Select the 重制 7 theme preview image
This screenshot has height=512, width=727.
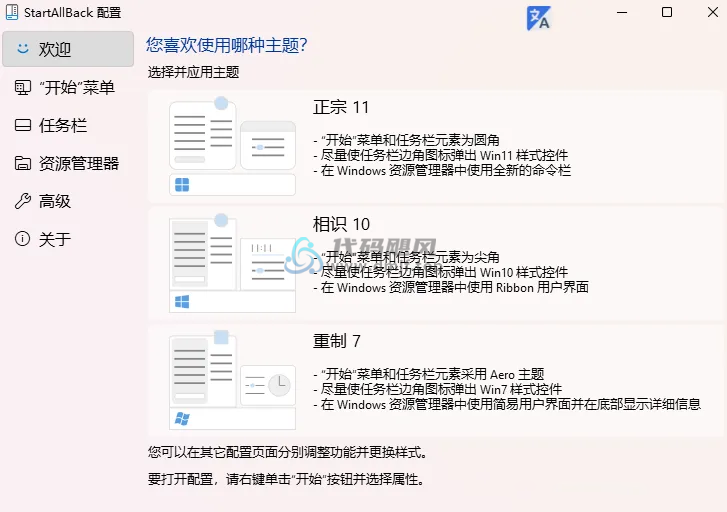click(232, 380)
